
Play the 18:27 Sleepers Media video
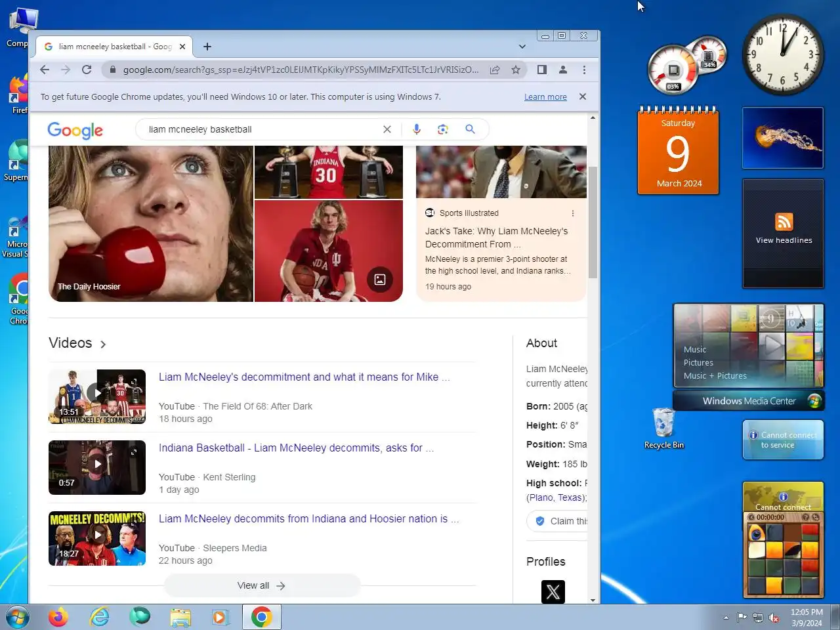(x=97, y=538)
